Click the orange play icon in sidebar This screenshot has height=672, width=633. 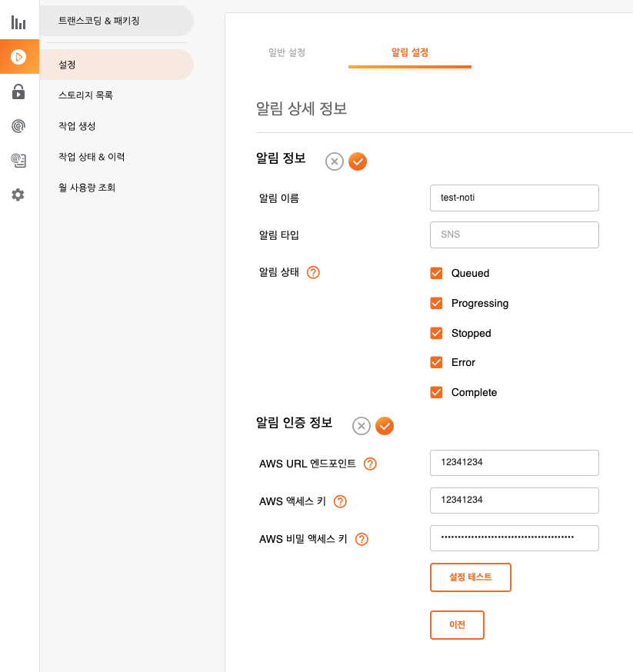[18, 57]
